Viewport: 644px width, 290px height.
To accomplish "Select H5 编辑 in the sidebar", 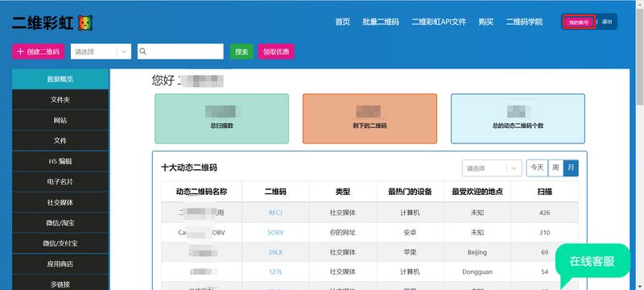I will click(60, 161).
